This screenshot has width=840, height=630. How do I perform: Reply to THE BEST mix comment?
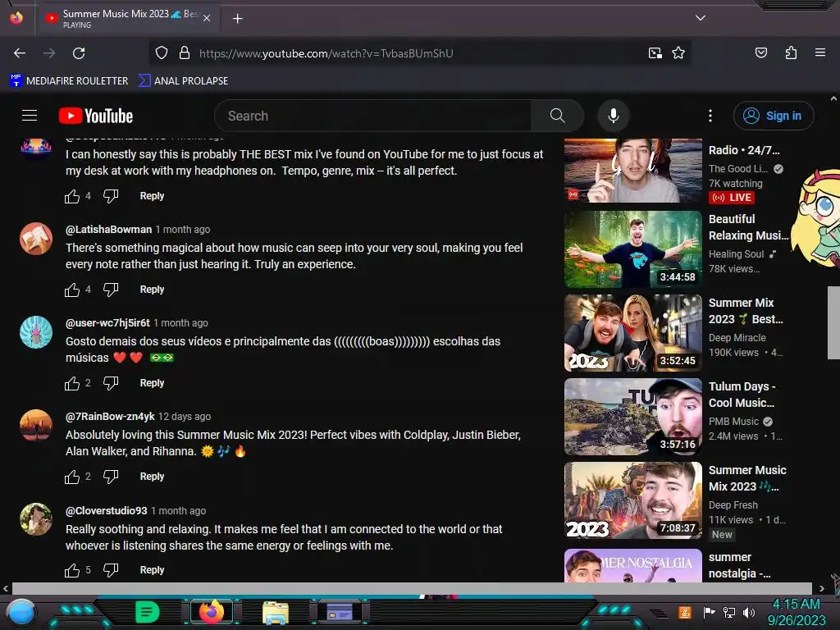152,196
